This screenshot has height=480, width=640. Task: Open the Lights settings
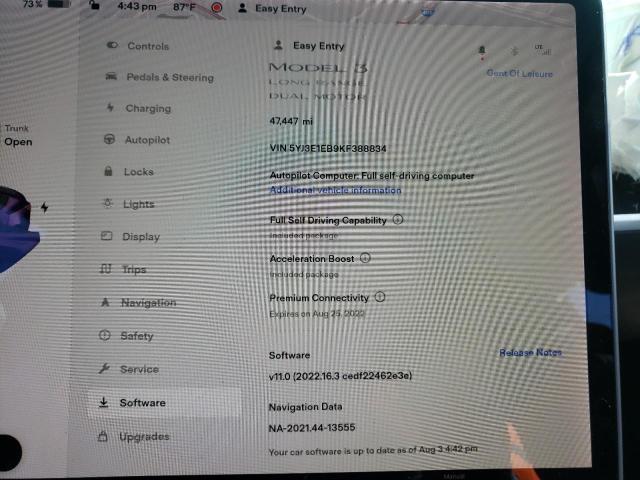[127, 204]
